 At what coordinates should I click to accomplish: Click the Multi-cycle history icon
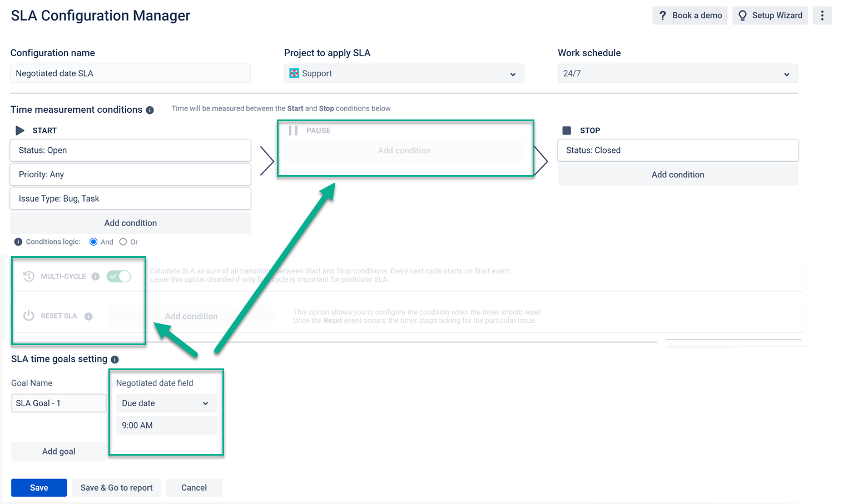(29, 276)
